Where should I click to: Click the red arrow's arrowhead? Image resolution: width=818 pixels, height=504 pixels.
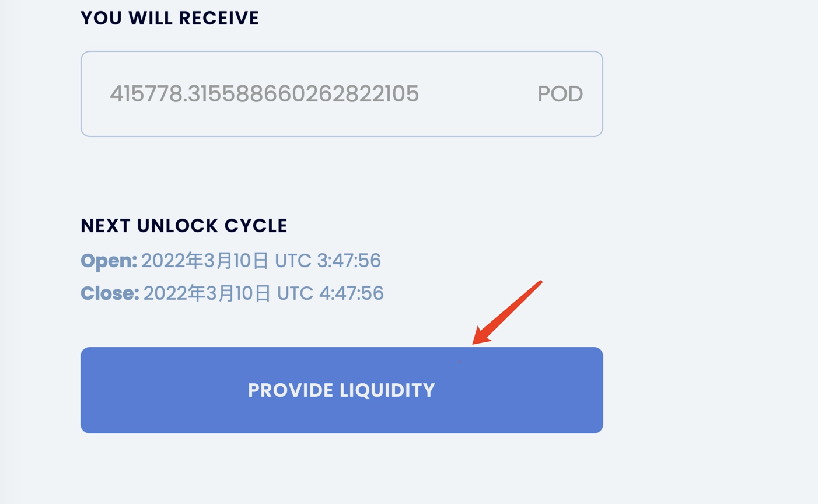(x=480, y=337)
